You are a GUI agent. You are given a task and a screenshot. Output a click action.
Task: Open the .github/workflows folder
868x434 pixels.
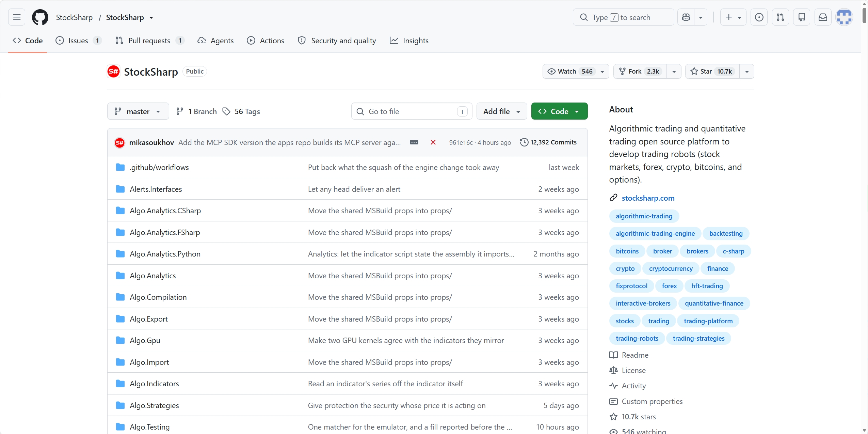(159, 167)
